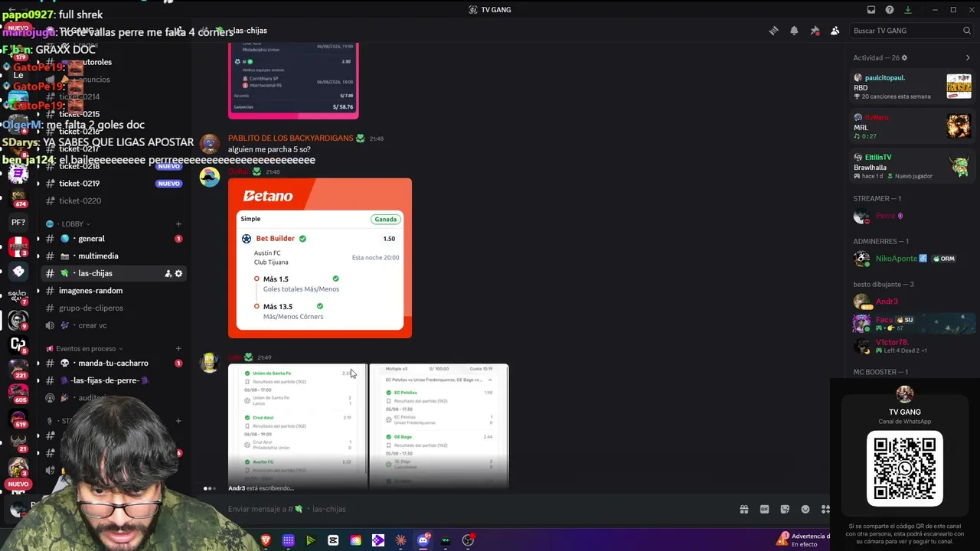Select member V1ctor78. in the list
980x551 pixels.
pyautogui.click(x=912, y=346)
